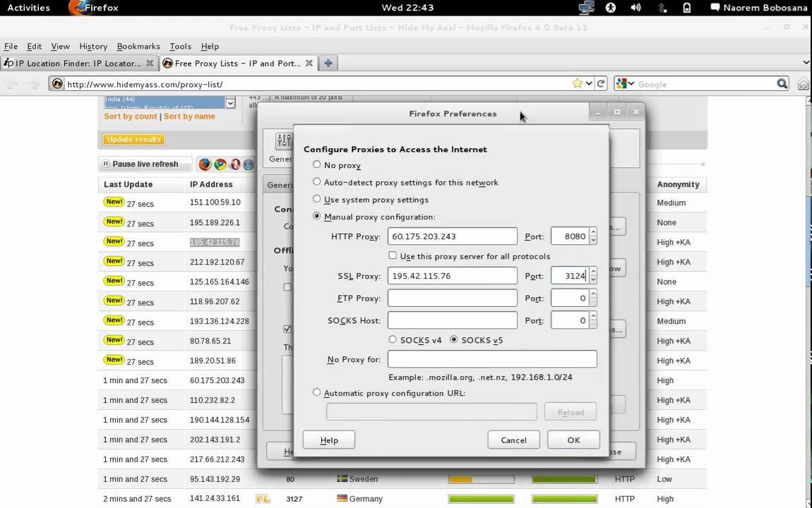Decrease the HTTP Proxy port with down arrow
The height and width of the screenshot is (508, 812).
[x=593, y=241]
